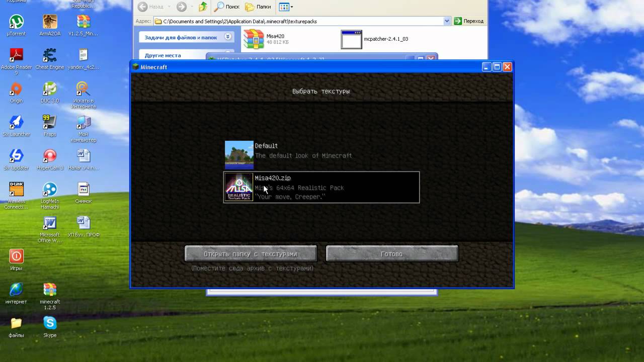Maximize the Minecraft window

pos(497,67)
